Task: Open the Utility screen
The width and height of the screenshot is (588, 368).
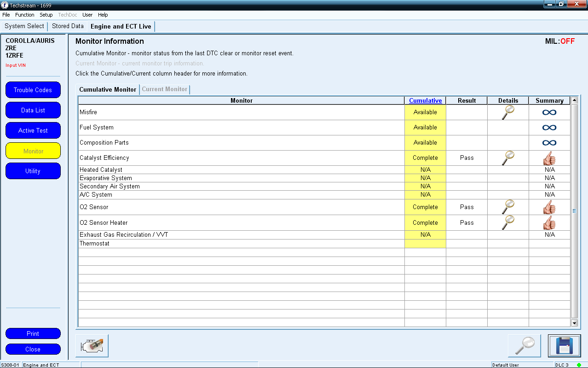Action: pos(33,171)
